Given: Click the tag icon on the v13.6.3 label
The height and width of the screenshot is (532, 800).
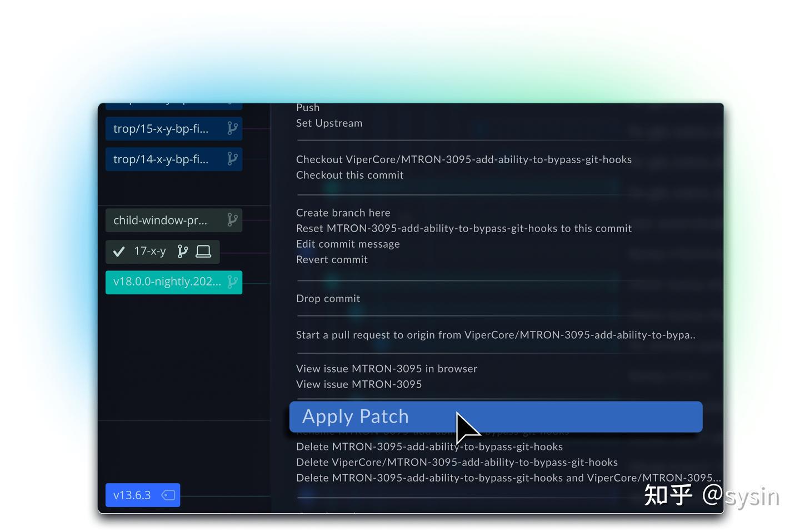Looking at the screenshot, I should click(168, 494).
